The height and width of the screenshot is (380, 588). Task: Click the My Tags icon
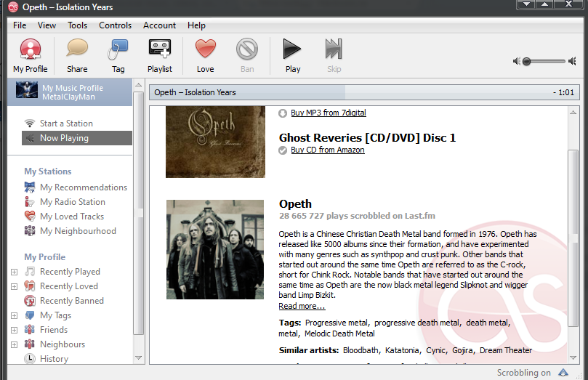click(x=30, y=315)
